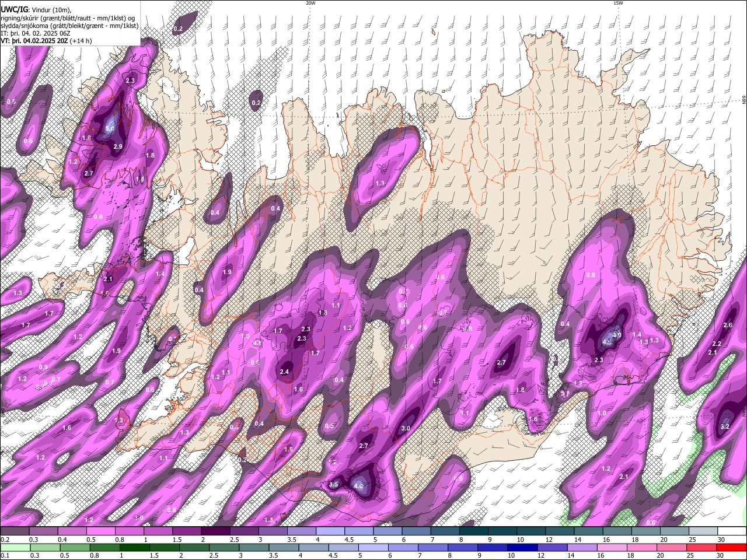Click the 2.6 precipitation value label
This screenshot has height=560, width=747.
pos(728,325)
